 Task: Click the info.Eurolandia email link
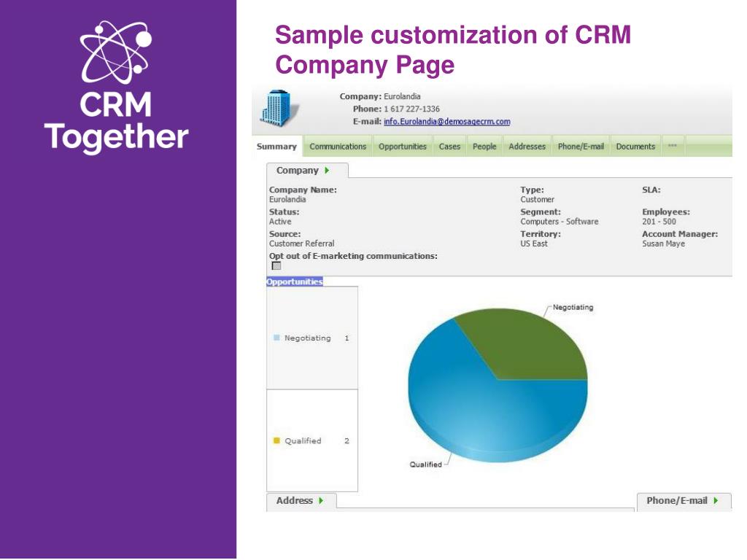447,122
